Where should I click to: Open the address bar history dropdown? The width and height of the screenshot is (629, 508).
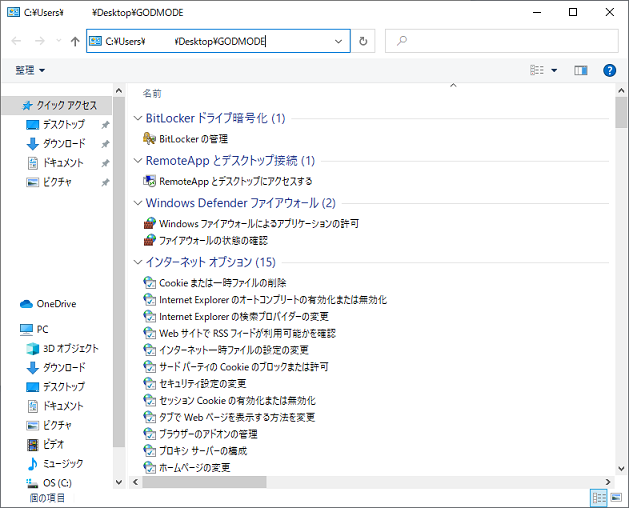point(338,41)
